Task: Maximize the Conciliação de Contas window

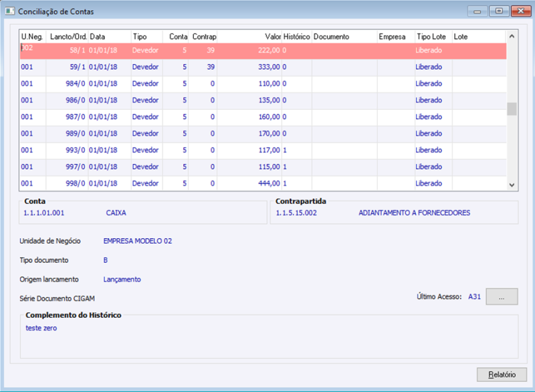Action: (x=499, y=11)
